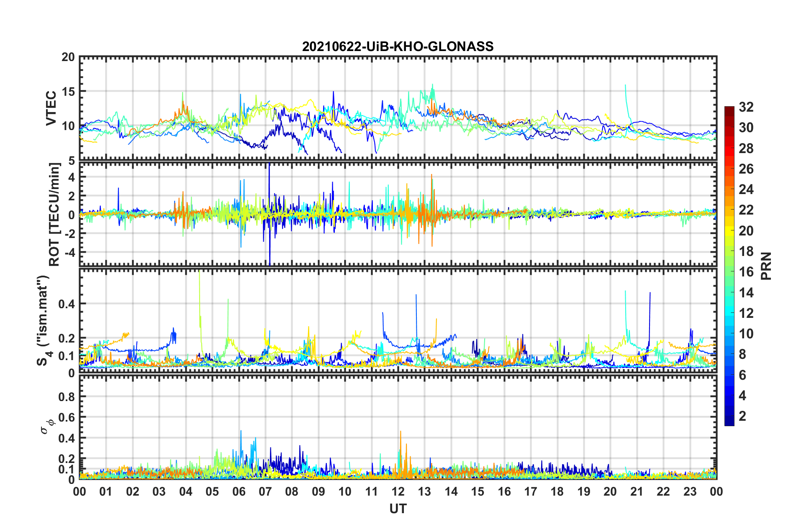Click x-axis hour tick 03
Screen dimensions: 796x532
pyautogui.click(x=159, y=492)
